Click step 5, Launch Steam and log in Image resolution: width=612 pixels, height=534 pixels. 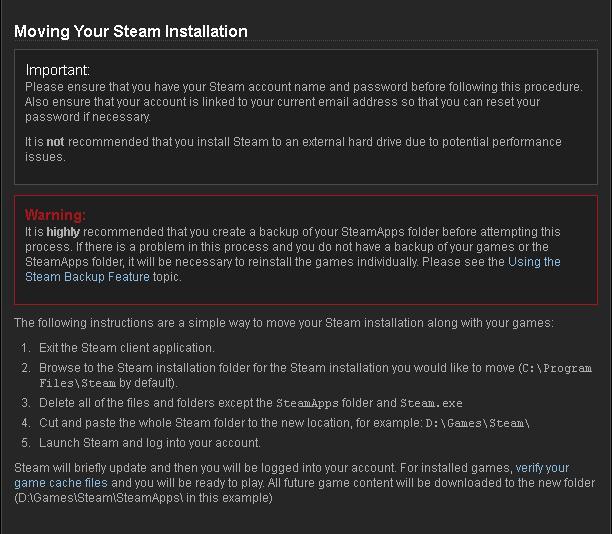150,442
